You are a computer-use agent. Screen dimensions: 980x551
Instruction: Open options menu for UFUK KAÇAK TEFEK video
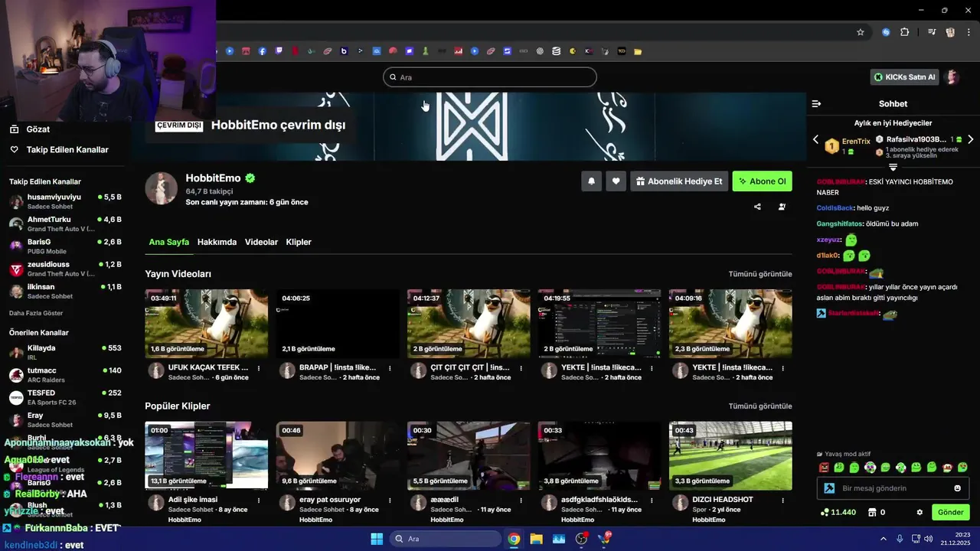[259, 368]
